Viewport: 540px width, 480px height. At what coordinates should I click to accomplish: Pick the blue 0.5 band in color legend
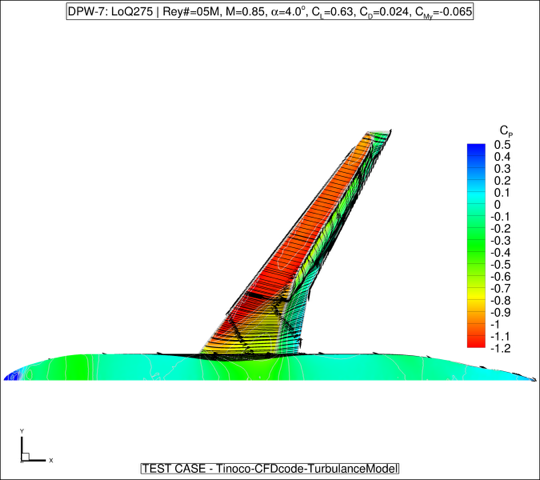click(476, 147)
